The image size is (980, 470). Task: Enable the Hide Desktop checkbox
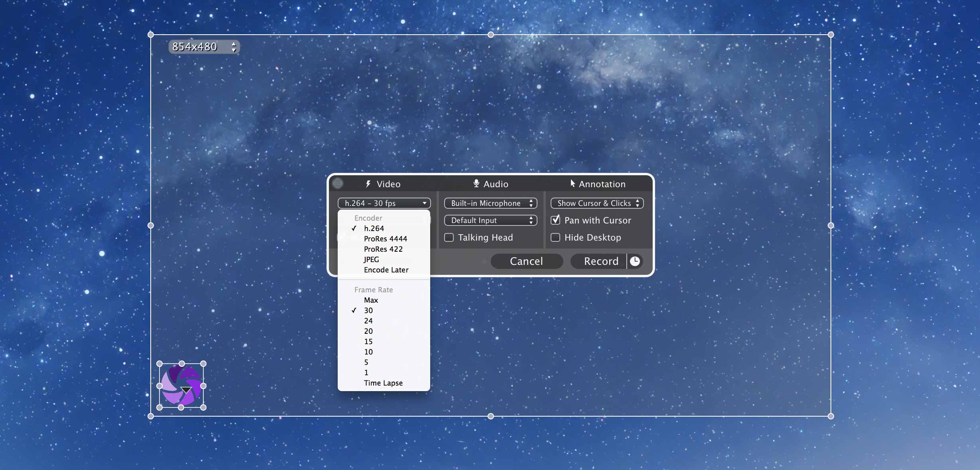point(555,237)
